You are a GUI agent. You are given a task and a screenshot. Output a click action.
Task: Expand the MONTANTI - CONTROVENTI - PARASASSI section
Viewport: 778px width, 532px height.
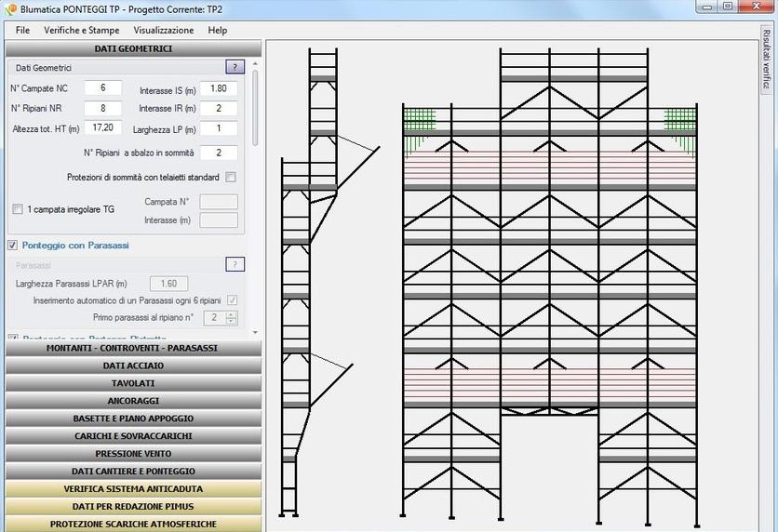(132, 348)
